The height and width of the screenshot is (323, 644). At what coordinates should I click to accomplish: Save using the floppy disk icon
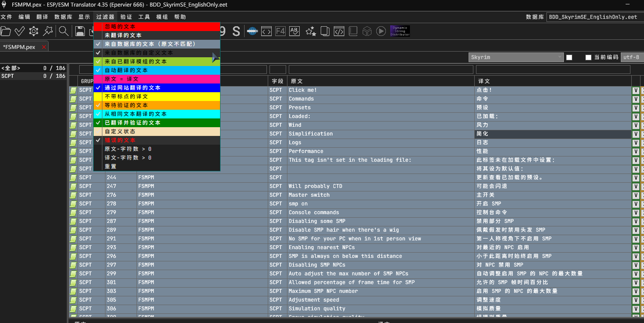pos(80,31)
